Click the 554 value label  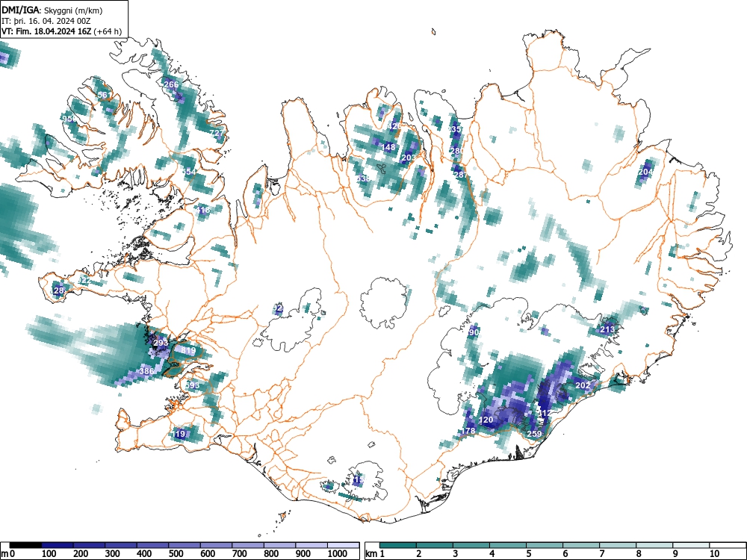[x=189, y=172]
